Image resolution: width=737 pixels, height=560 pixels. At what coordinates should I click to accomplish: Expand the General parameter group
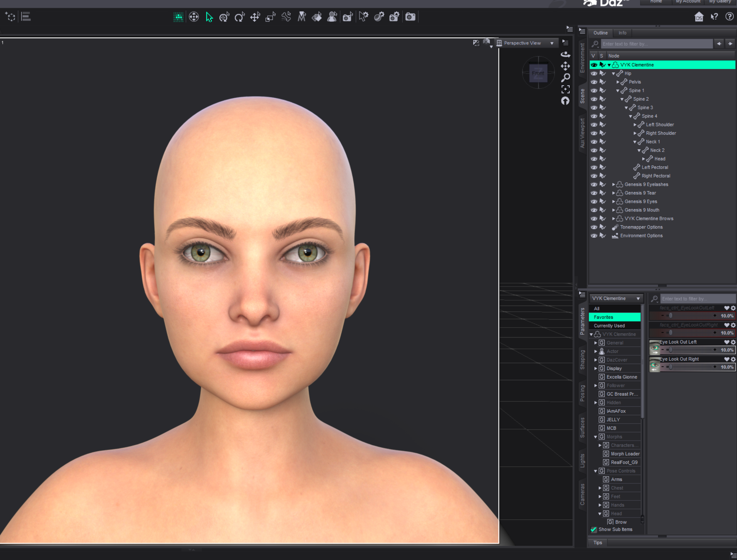pos(596,343)
